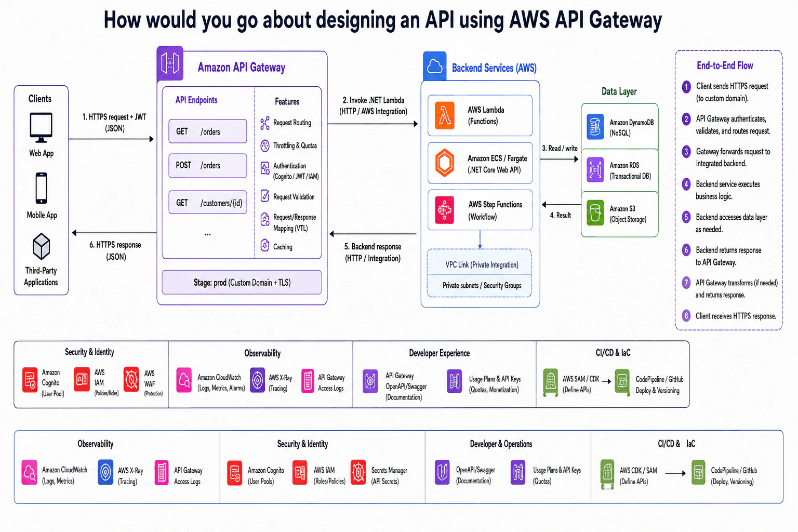Viewport: 798px width, 532px height.
Task: Select the Mobile App phone icon
Action: pos(42,188)
